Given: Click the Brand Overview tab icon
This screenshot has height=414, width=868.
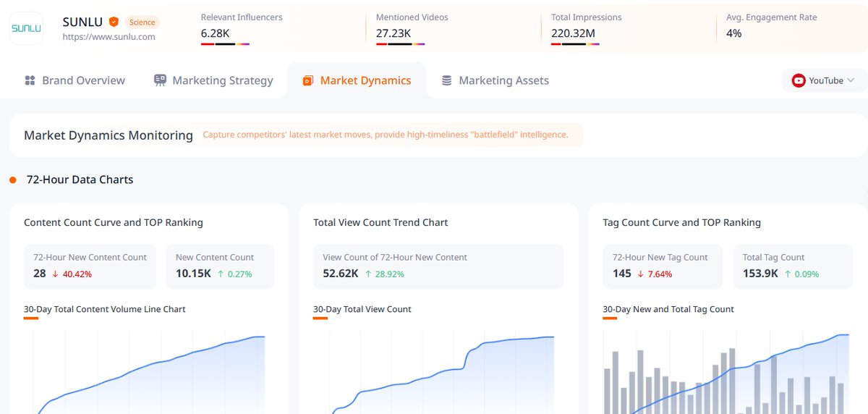Looking at the screenshot, I should coord(30,80).
